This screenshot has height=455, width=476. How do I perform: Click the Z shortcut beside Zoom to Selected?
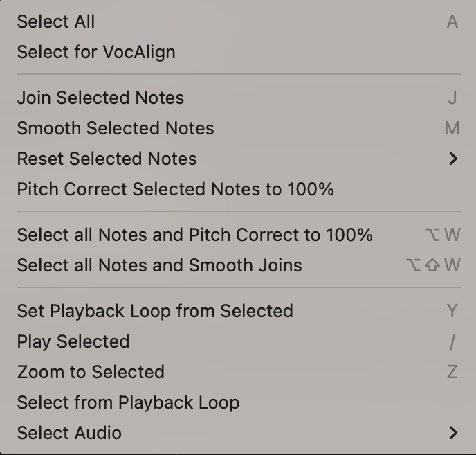452,372
